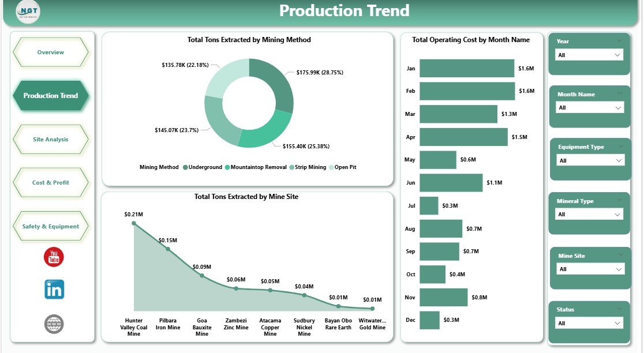Click the Open Pit legend marker
Viewport: 644px width, 353px height.
tap(331, 167)
